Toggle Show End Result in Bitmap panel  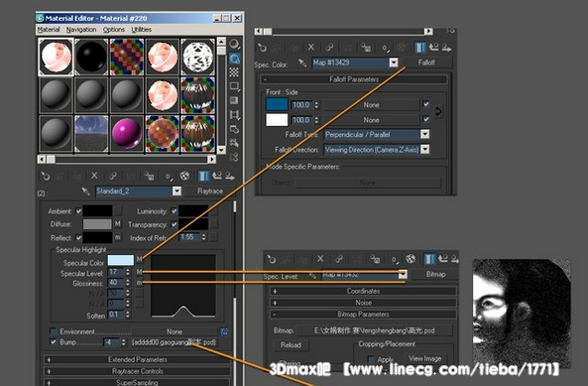click(429, 259)
